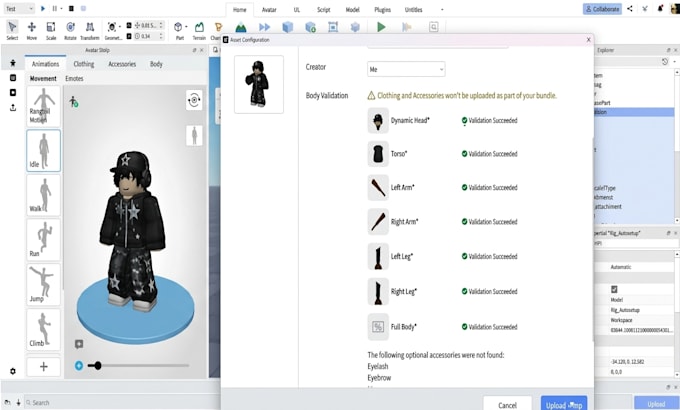
Task: Select the Ragdoll Motion animation thumbnail
Action: [x=43, y=106]
